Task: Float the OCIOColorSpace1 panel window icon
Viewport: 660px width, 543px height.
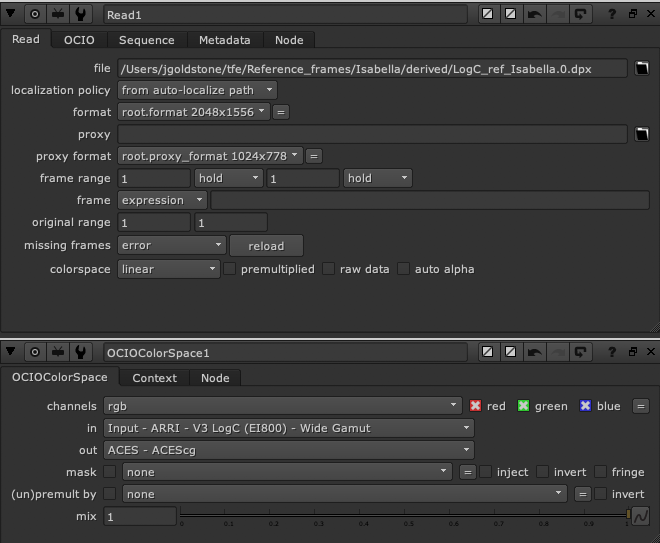Action: pyautogui.click(x=632, y=352)
